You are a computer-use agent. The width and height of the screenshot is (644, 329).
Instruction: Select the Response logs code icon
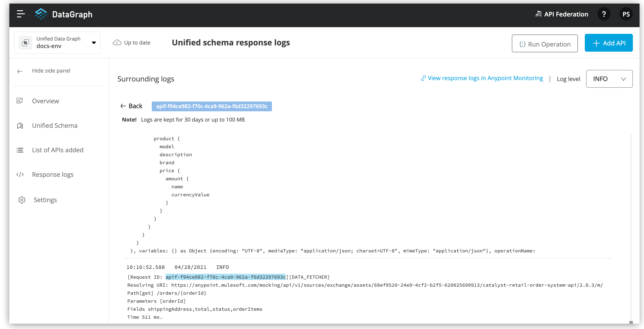point(20,175)
